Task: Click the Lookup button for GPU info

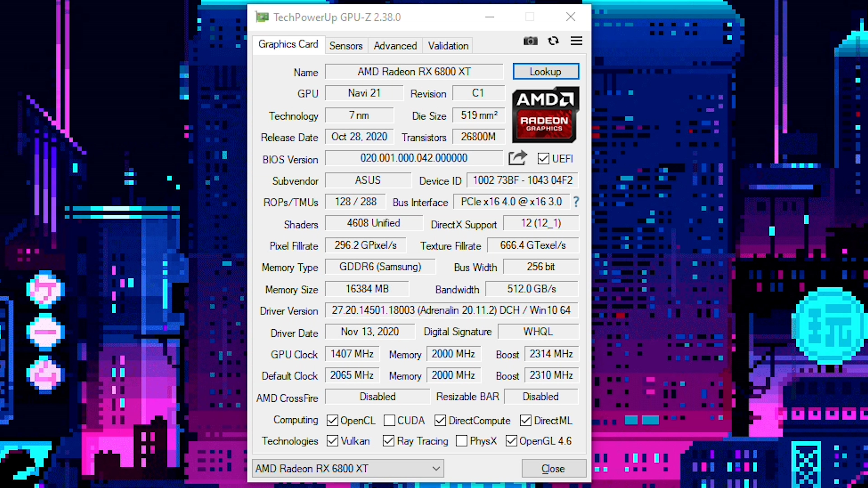Action: (545, 71)
